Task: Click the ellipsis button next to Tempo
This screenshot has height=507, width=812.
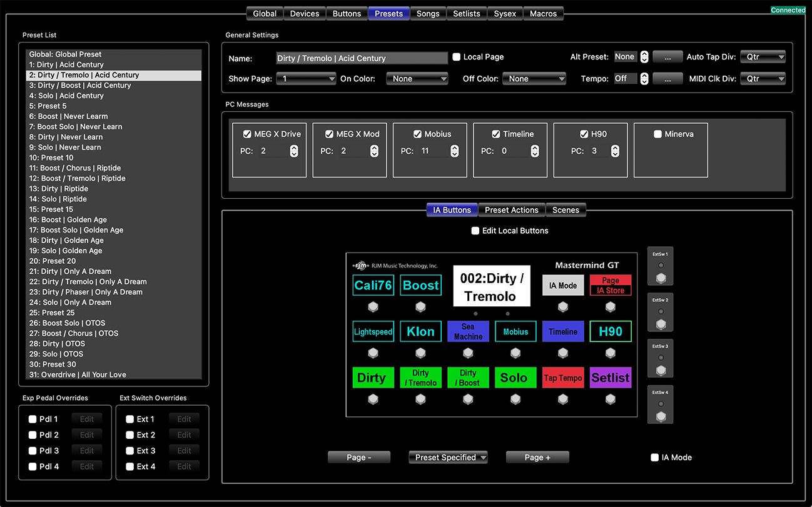Action: (x=667, y=79)
